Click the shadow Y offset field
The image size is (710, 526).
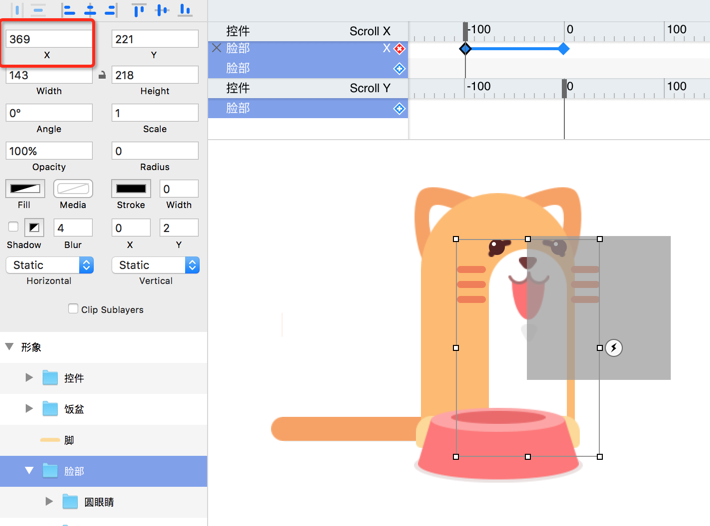pyautogui.click(x=179, y=228)
